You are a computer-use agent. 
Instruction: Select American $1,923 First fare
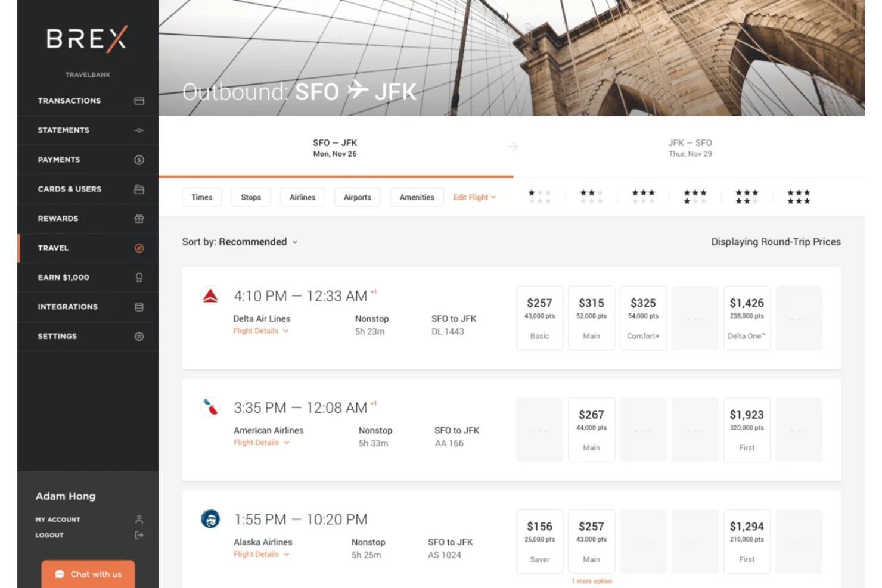tap(747, 430)
